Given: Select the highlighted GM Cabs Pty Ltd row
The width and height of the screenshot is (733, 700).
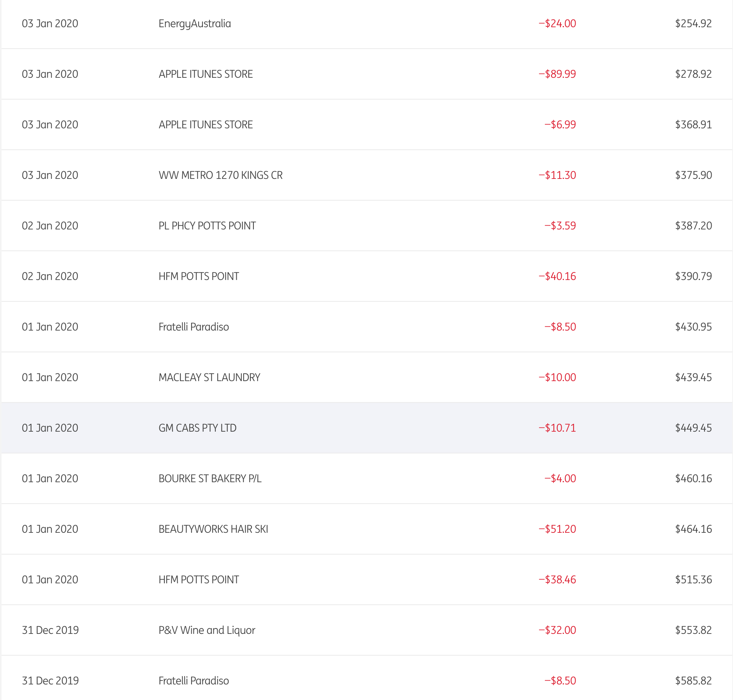Looking at the screenshot, I should tap(197, 428).
